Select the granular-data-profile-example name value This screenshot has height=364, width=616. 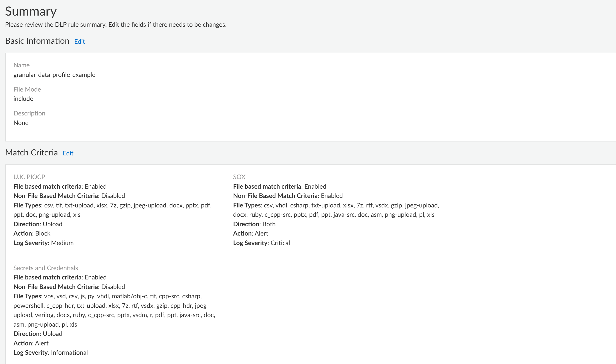coord(54,75)
